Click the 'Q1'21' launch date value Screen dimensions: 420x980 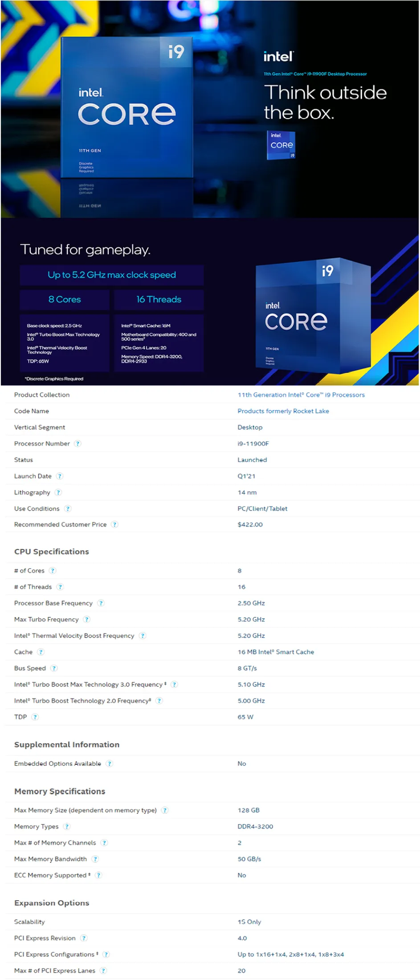click(246, 476)
